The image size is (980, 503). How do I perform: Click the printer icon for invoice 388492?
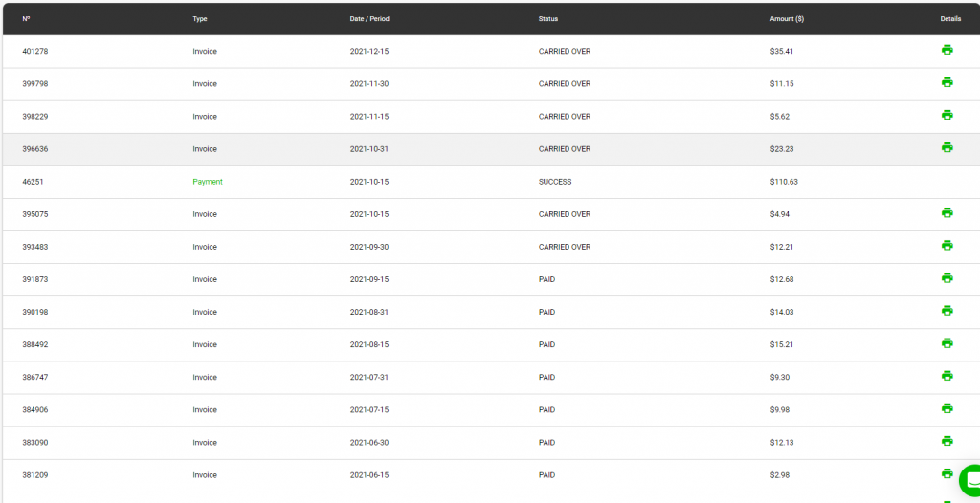coord(947,343)
